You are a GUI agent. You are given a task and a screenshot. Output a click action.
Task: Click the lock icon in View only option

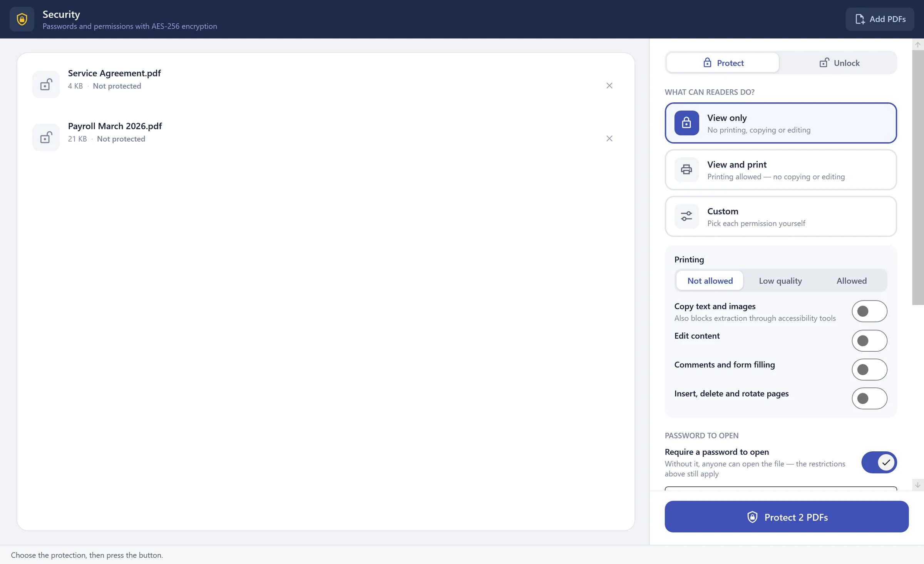[686, 123]
